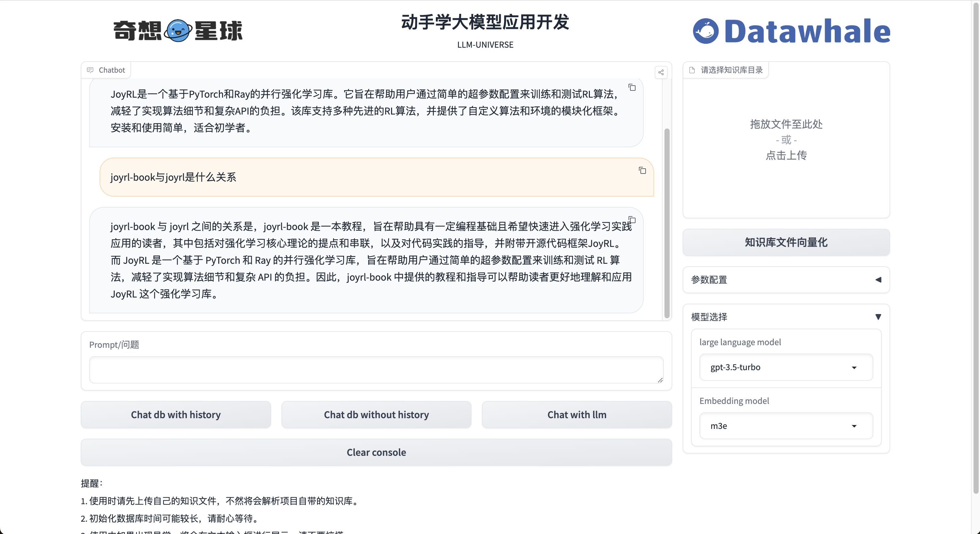
Task: Start 知识库文件向量化 vectorization
Action: [x=786, y=242]
